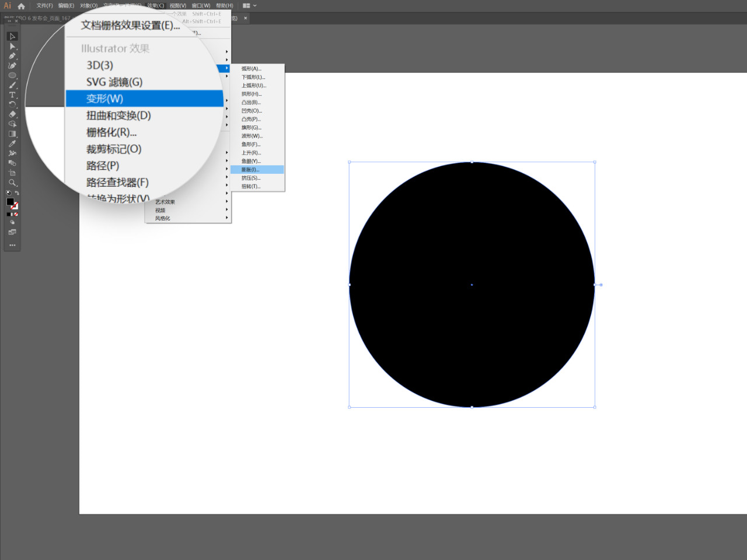The image size is (747, 560).
Task: Open the workspace switcher dropdown
Action: [249, 6]
